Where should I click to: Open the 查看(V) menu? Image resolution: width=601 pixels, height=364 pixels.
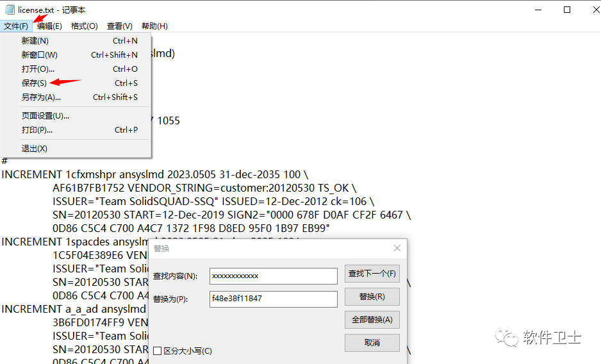(x=120, y=26)
